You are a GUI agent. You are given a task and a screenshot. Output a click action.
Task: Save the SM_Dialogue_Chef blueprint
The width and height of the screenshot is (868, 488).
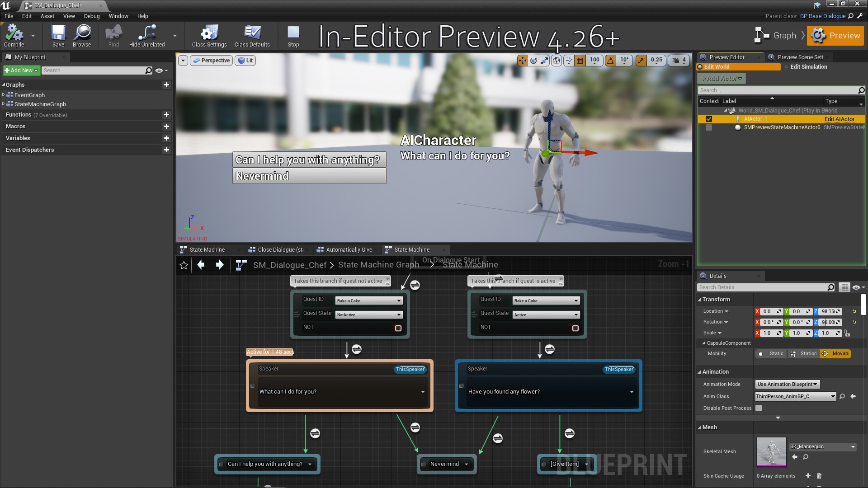[x=57, y=36]
